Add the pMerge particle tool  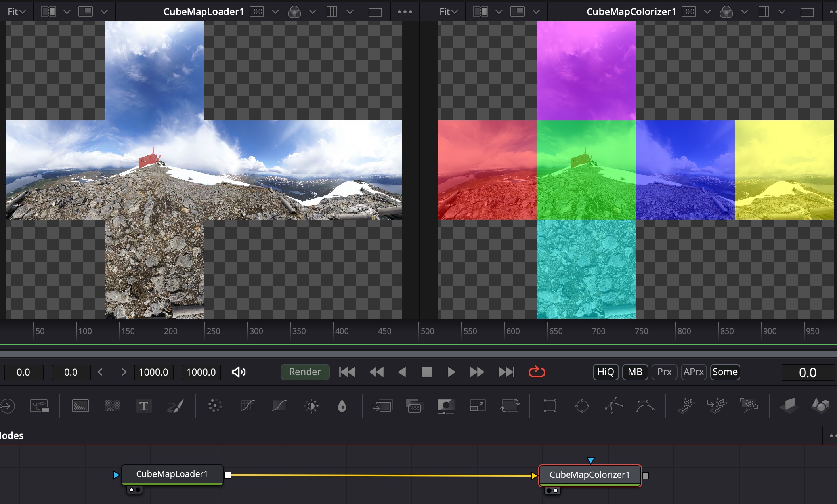click(x=717, y=406)
